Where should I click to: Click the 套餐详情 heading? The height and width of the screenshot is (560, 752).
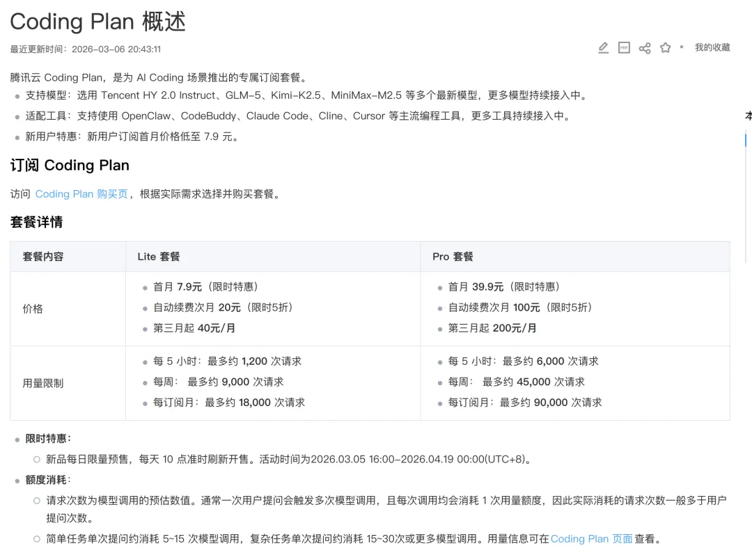(x=36, y=221)
